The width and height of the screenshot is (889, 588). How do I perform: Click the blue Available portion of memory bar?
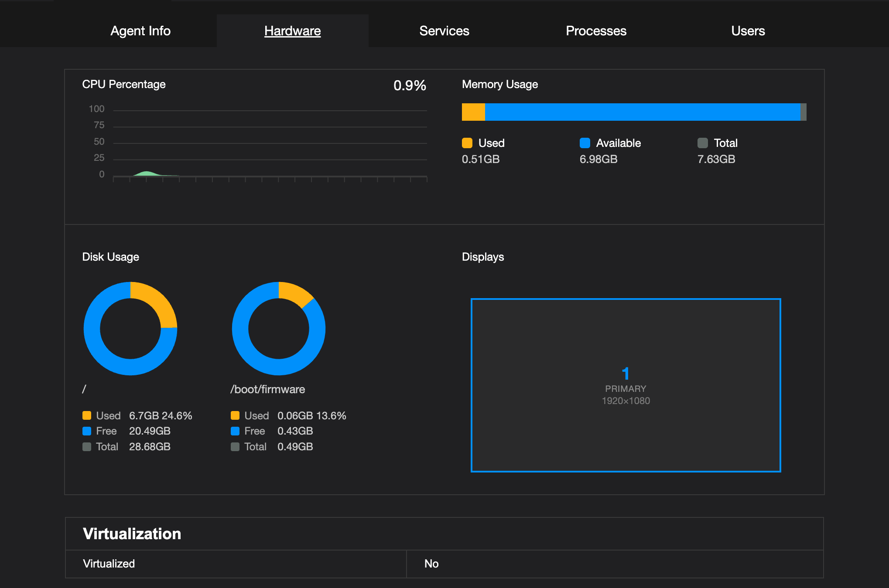(x=643, y=112)
